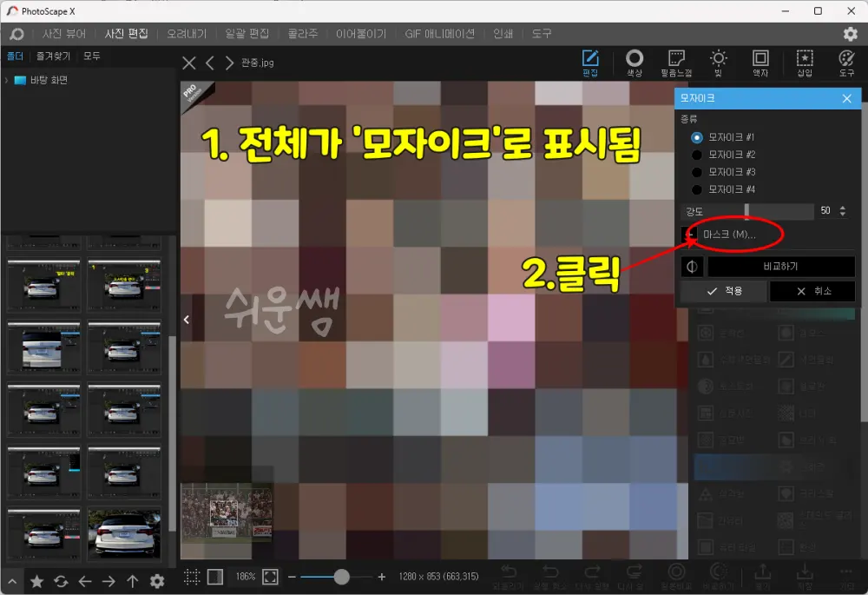Open the 186% zoom level selector
This screenshot has height=595, width=868.
(247, 575)
